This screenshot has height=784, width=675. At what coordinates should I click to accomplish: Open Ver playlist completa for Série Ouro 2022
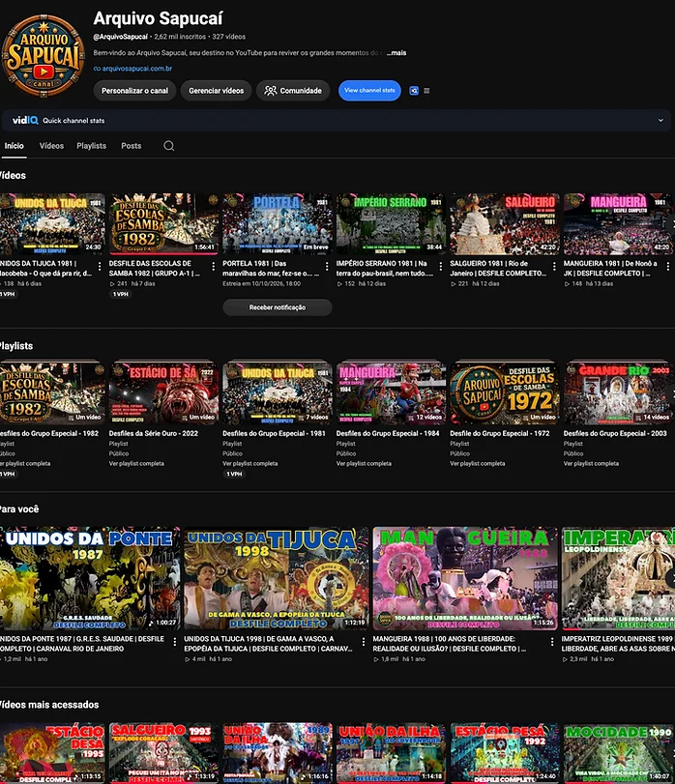click(x=136, y=463)
